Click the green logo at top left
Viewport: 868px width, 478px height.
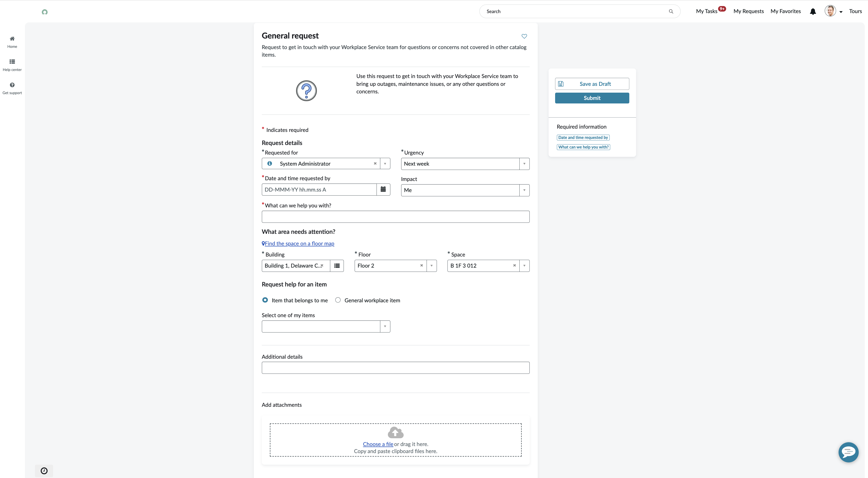click(45, 12)
